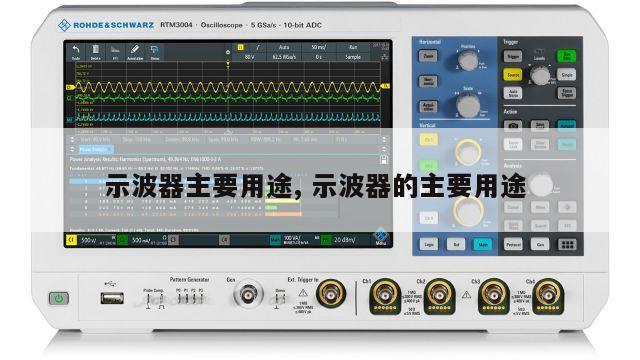Image resolution: width=640 pixels, height=360 pixels.
Task: Push the Protocol button
Action: click(x=513, y=244)
